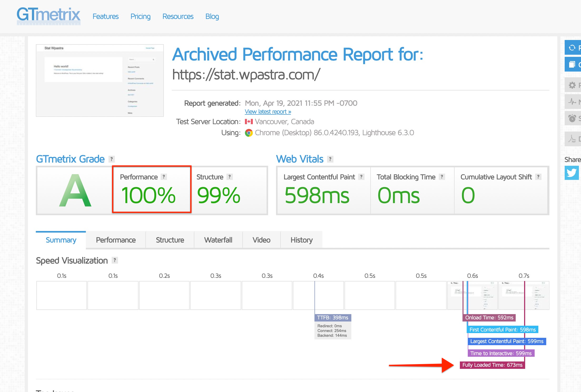This screenshot has height=392, width=581.
Task: Open the History tab
Action: coord(302,240)
